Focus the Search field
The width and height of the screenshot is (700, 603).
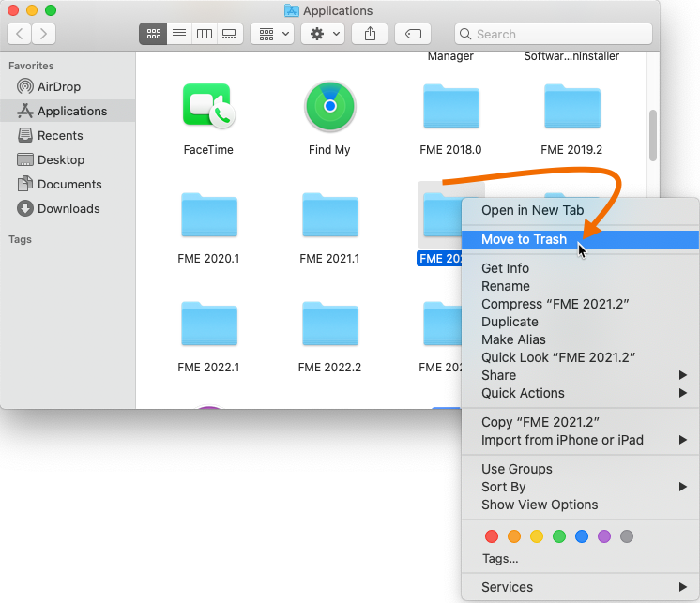coord(554,34)
